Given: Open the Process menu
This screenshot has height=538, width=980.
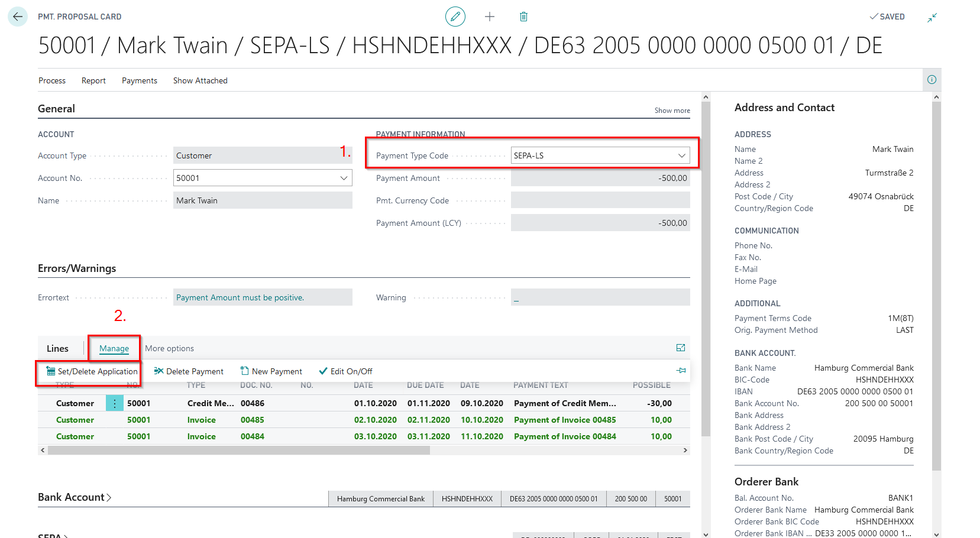Looking at the screenshot, I should coord(52,80).
